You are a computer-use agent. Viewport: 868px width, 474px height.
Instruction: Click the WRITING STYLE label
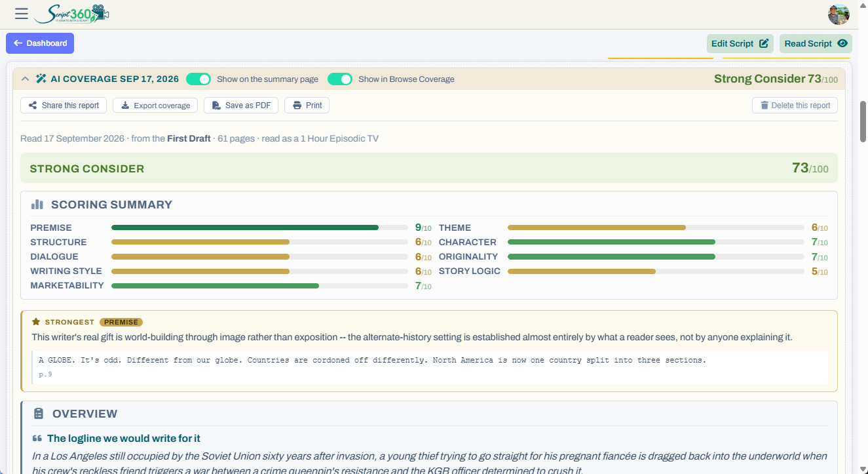point(66,271)
